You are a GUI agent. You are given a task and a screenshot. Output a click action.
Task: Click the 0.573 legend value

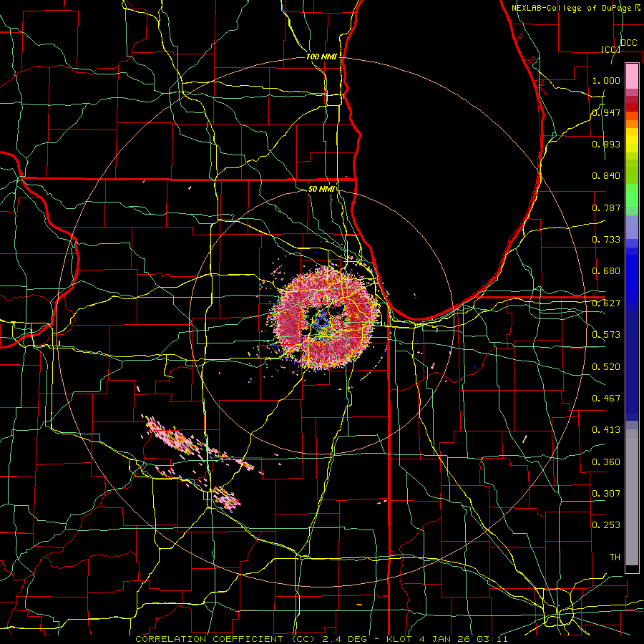pos(606,335)
